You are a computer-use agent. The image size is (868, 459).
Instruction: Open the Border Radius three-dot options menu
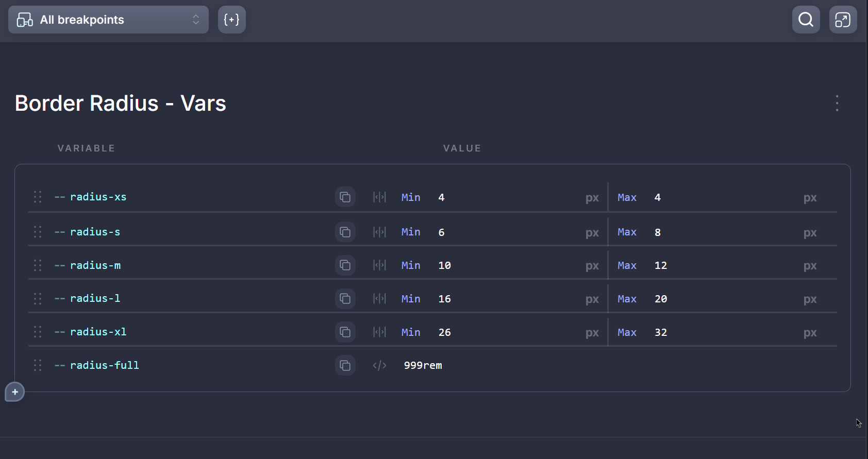pyautogui.click(x=837, y=103)
